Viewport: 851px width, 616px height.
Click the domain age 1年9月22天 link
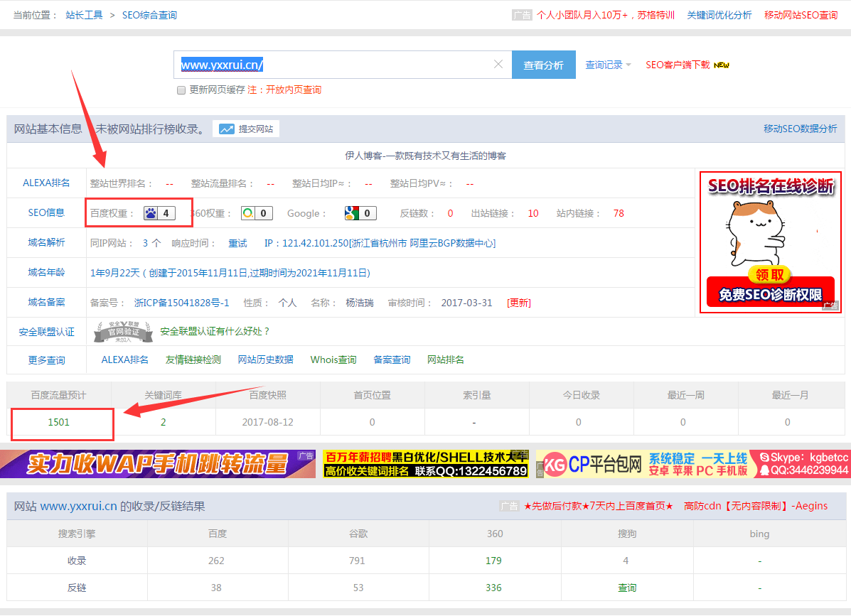(x=230, y=273)
